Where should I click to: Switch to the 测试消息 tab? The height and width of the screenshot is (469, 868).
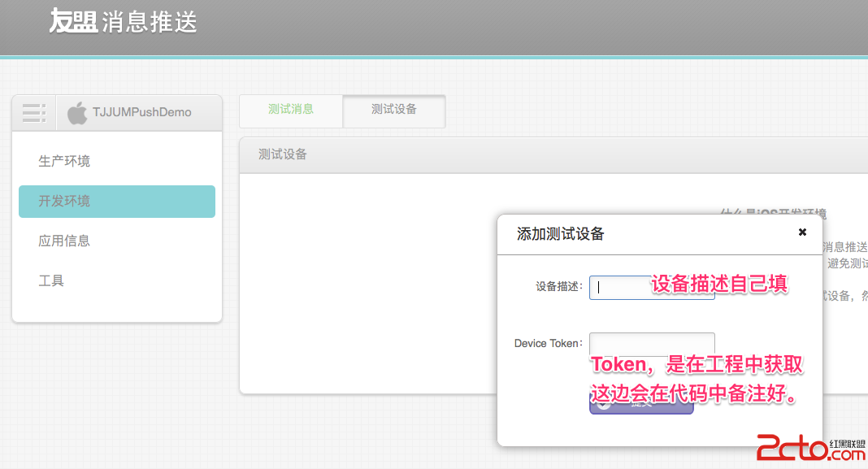click(291, 110)
